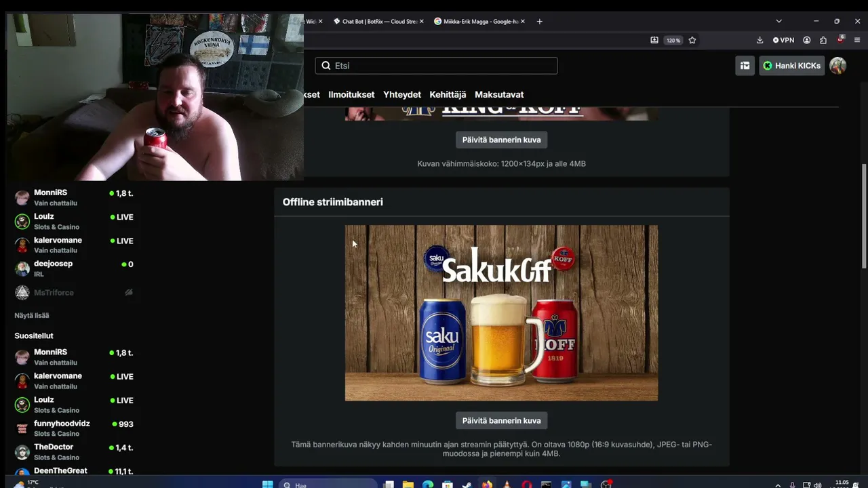This screenshot has height=488, width=868.
Task: Expand followed channels with Näytä lisää
Action: [32, 315]
